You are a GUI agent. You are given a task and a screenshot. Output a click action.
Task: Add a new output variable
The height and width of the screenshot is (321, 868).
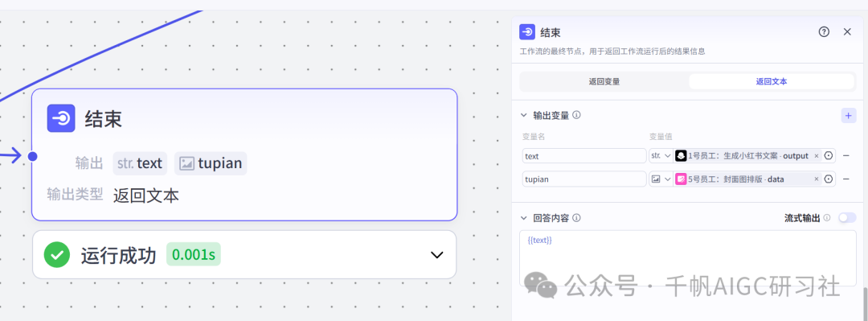click(x=849, y=115)
